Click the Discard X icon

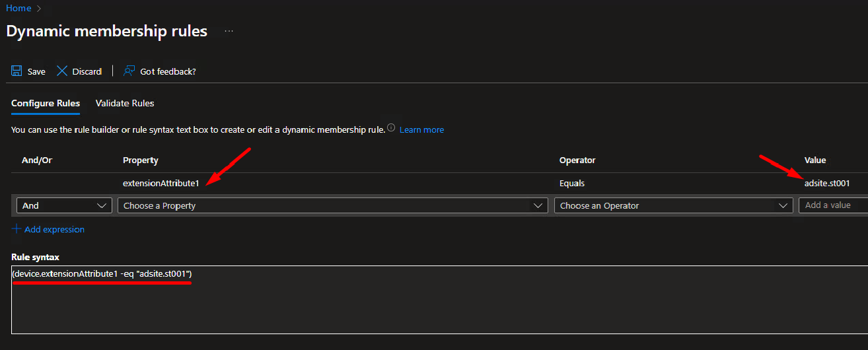[x=62, y=71]
